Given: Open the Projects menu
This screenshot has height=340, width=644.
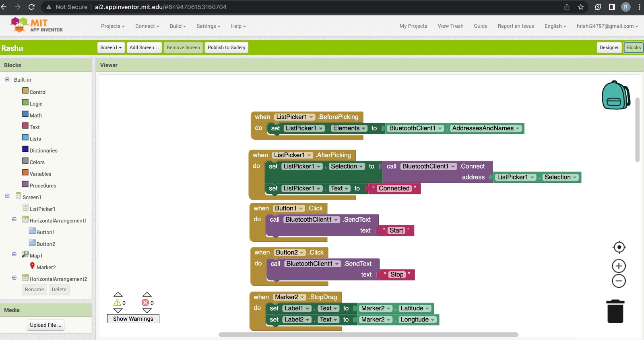Looking at the screenshot, I should click(113, 26).
